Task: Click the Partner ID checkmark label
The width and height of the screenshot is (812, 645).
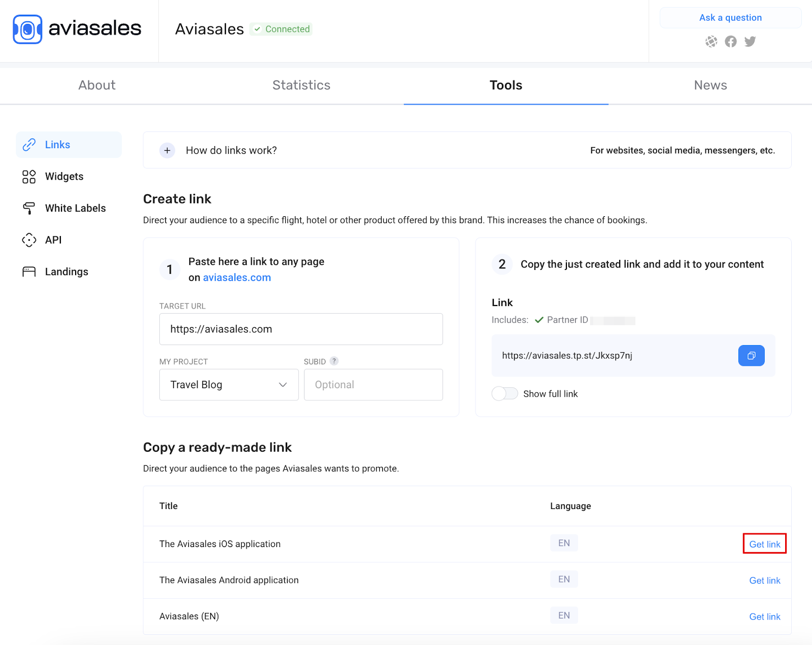Action: point(561,320)
